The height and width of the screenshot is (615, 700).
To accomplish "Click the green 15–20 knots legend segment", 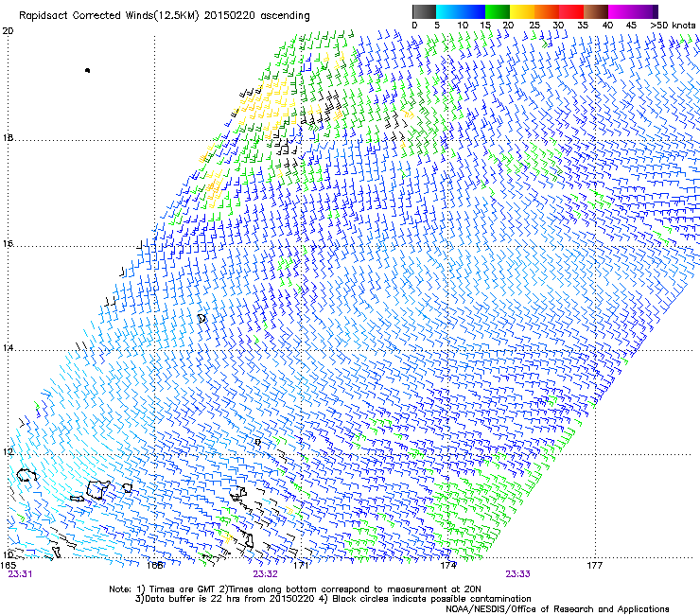I will [498, 11].
